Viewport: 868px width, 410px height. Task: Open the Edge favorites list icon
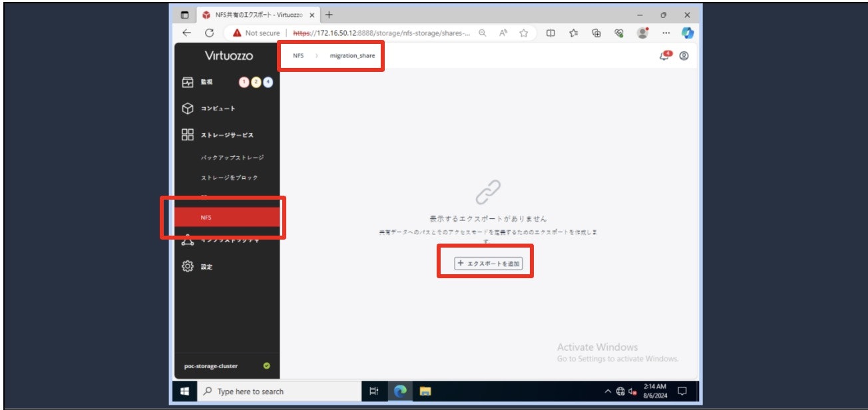[x=573, y=33]
